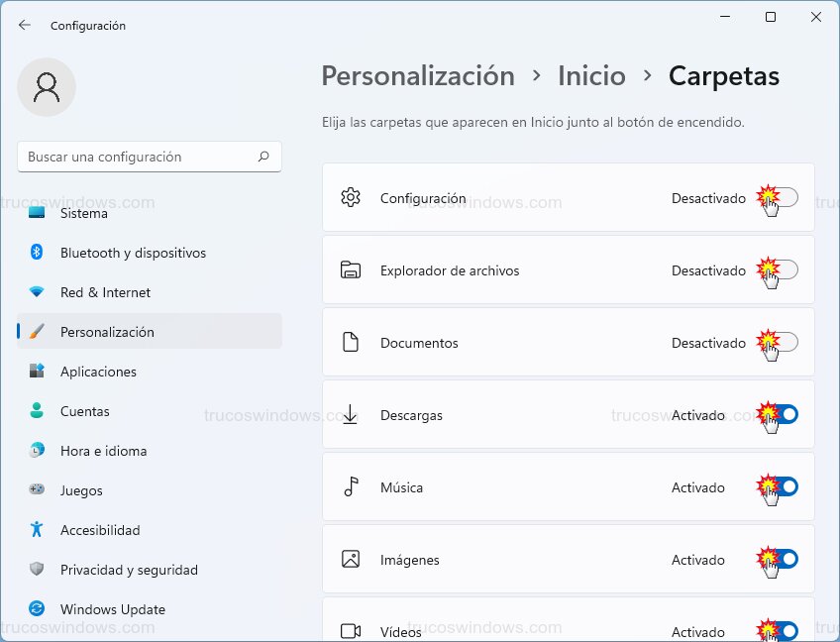Open Red & Internet section
Viewport: 840px width, 642px height.
(x=105, y=292)
